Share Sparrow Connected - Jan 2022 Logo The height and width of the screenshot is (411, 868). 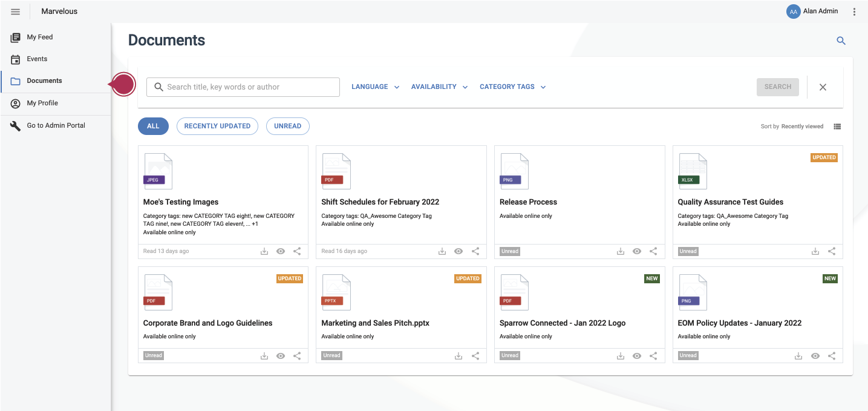coord(653,355)
